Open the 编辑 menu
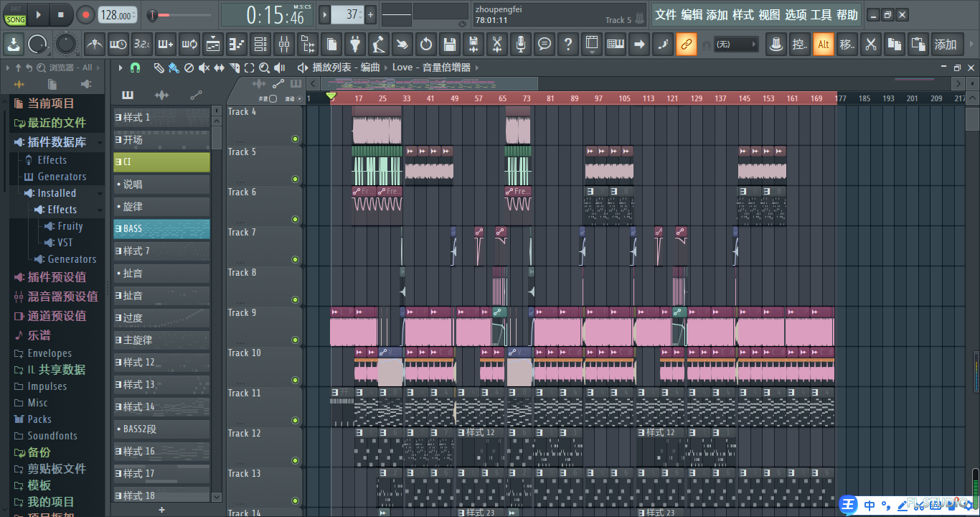Image resolution: width=980 pixels, height=517 pixels. click(692, 15)
